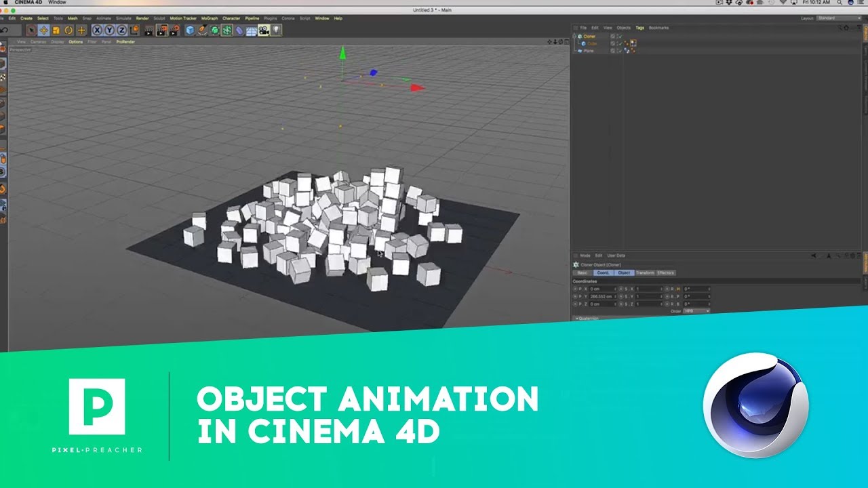Image resolution: width=868 pixels, height=488 pixels.
Task: Toggle Cube green enable checkmark
Action: [620, 43]
